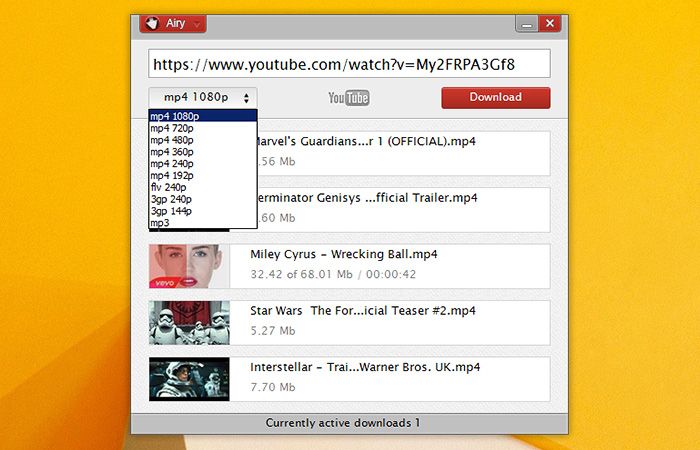Viewport: 700px width, 450px height.
Task: Click Currently active downloads status bar
Action: [349, 423]
